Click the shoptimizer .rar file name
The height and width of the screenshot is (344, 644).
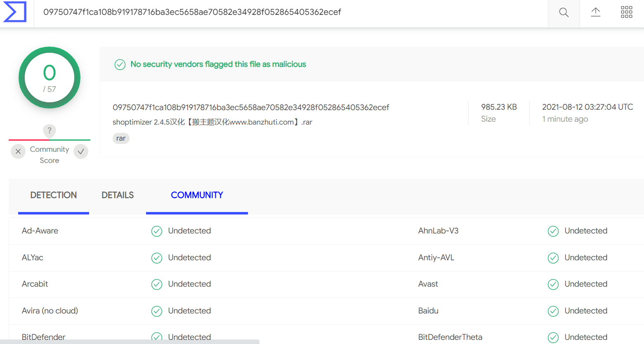(212, 122)
